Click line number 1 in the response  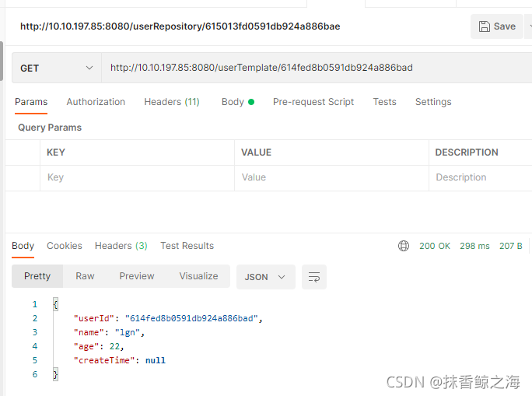tap(34, 304)
